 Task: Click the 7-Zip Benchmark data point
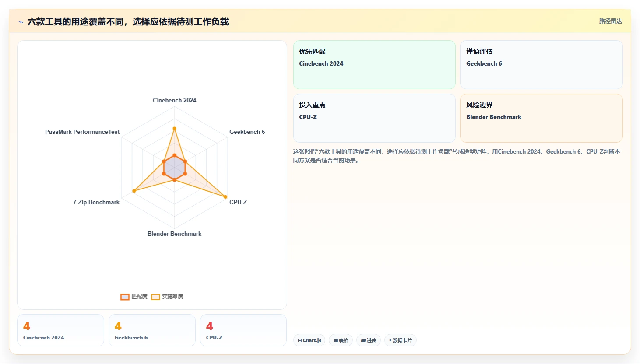(x=134, y=191)
